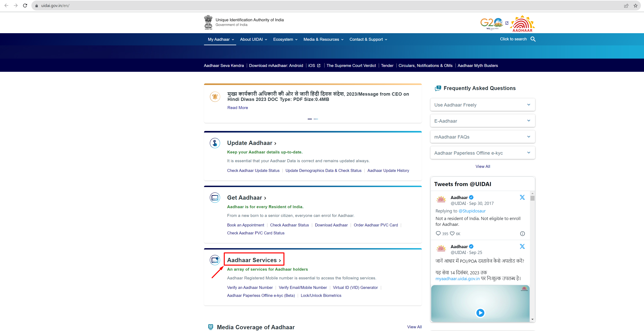Click Book an Appointment link
644x331 pixels.
coord(245,225)
